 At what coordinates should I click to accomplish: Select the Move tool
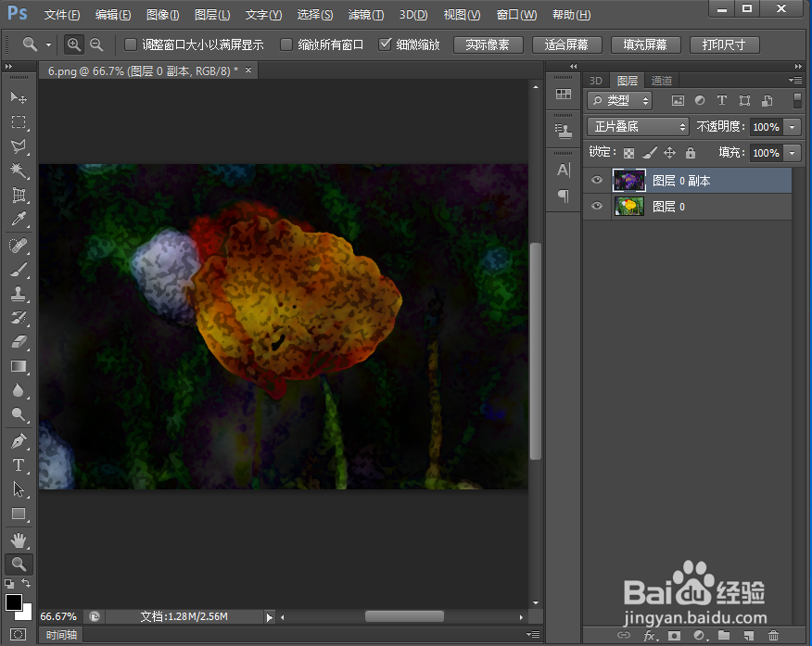(x=19, y=97)
